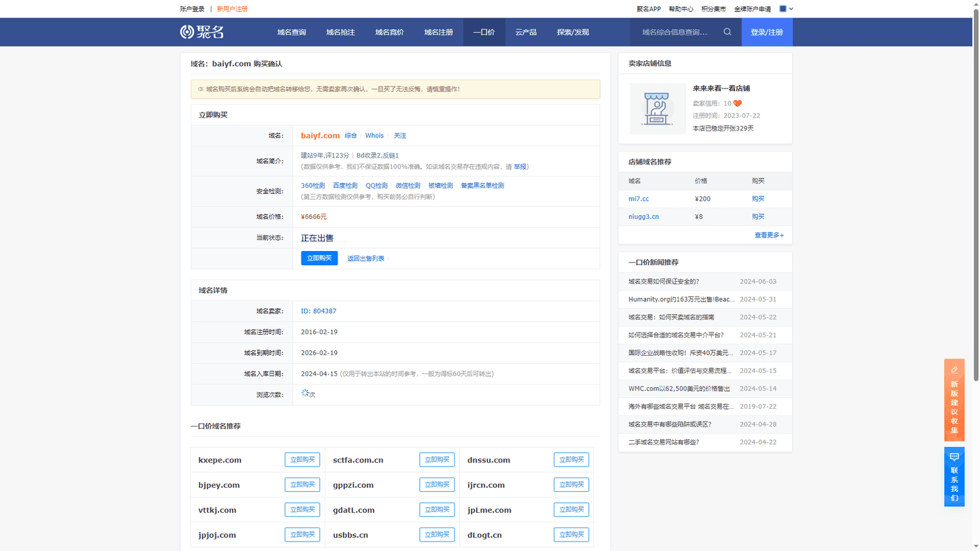Click the seller credit heart icon
980x551 pixels.
click(x=738, y=103)
